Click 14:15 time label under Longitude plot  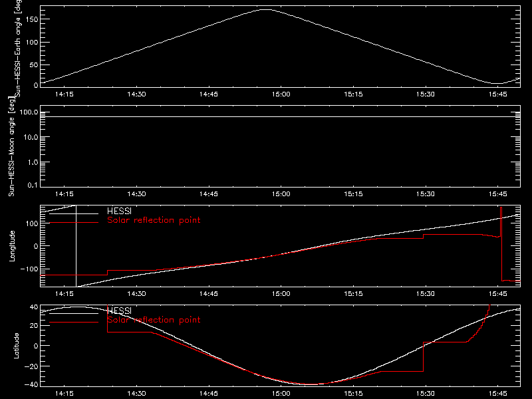(64, 294)
